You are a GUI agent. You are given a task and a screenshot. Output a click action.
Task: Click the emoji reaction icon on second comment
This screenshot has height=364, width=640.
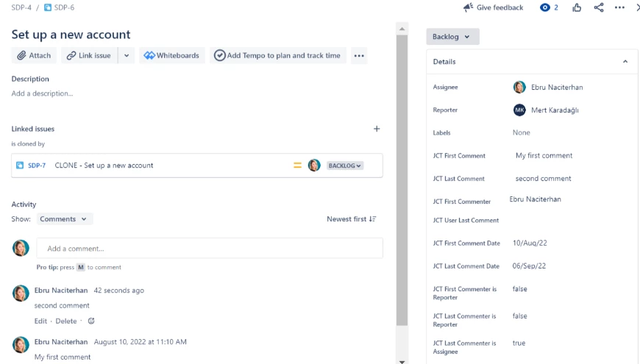click(x=91, y=321)
